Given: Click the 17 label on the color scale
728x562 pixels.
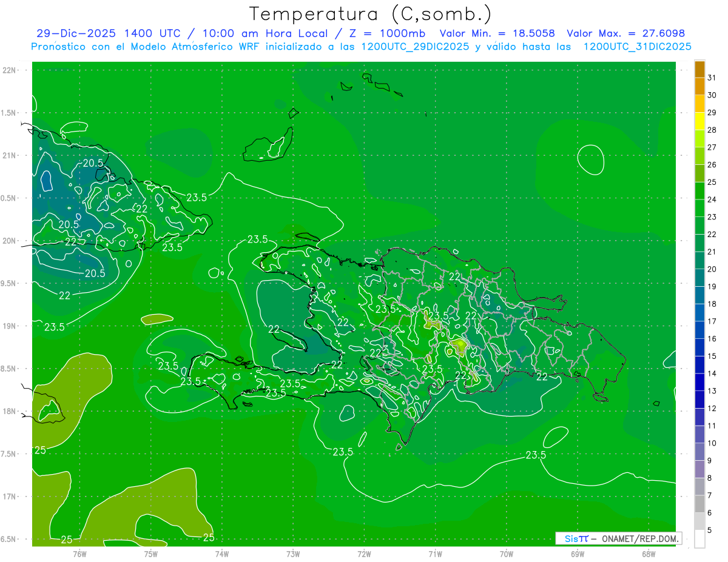Looking at the screenshot, I should [712, 321].
